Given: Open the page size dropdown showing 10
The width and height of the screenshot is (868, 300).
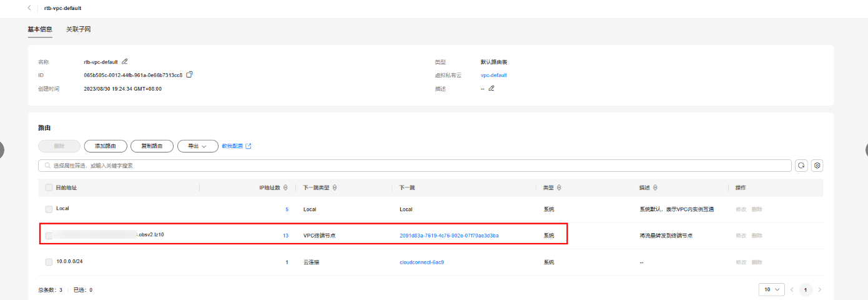Looking at the screenshot, I should [771, 289].
